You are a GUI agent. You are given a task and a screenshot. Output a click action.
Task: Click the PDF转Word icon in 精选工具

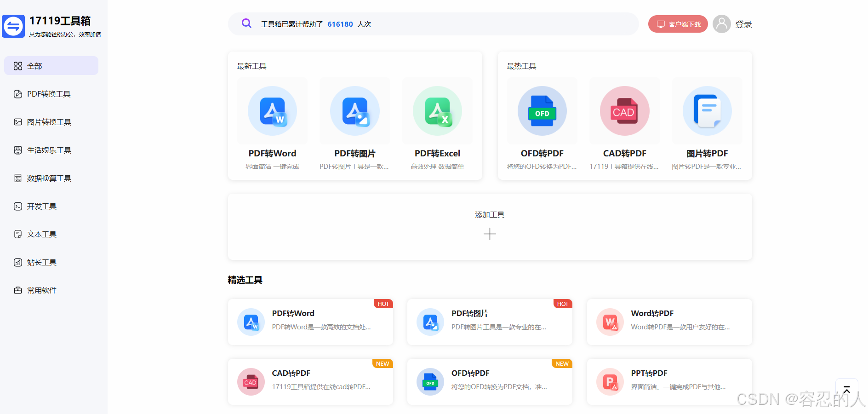point(251,322)
